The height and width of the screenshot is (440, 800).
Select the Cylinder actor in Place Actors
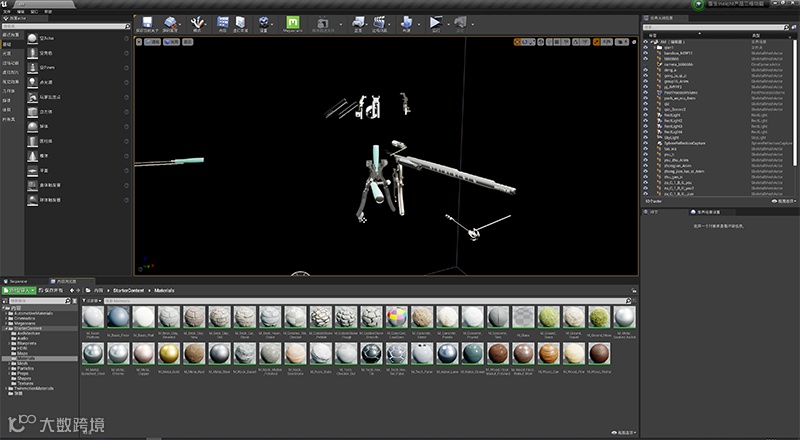[33, 141]
